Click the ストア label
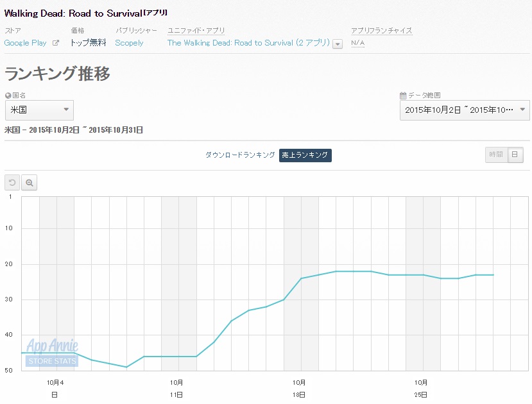The width and height of the screenshot is (532, 404). tap(13, 31)
